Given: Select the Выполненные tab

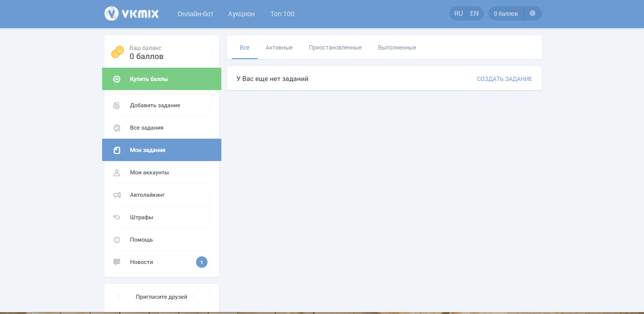Looking at the screenshot, I should [x=397, y=48].
